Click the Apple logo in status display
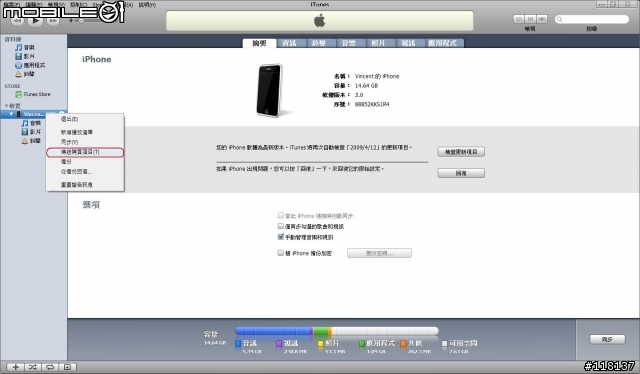 [320, 20]
